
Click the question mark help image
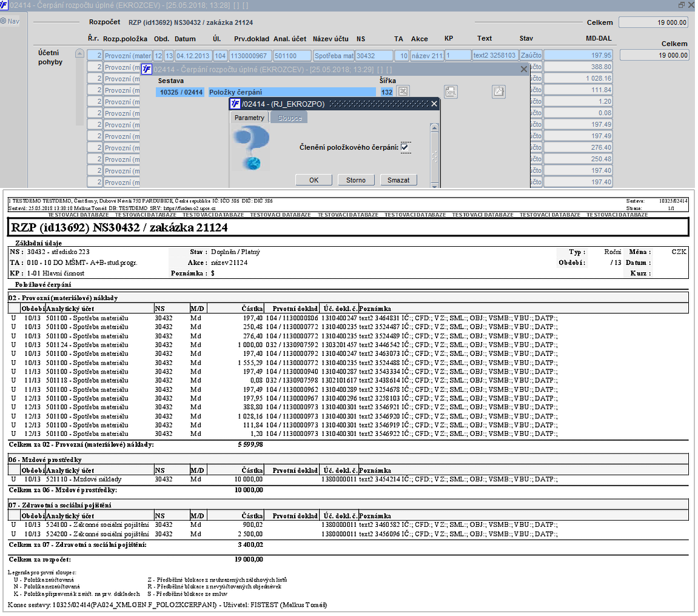(x=252, y=148)
